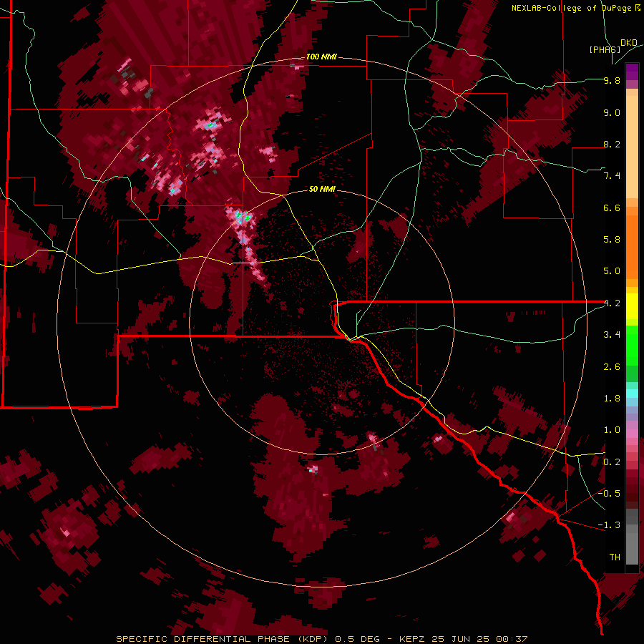Click the 5.8 color scale value
This screenshot has height=644, width=644.
coord(612,240)
